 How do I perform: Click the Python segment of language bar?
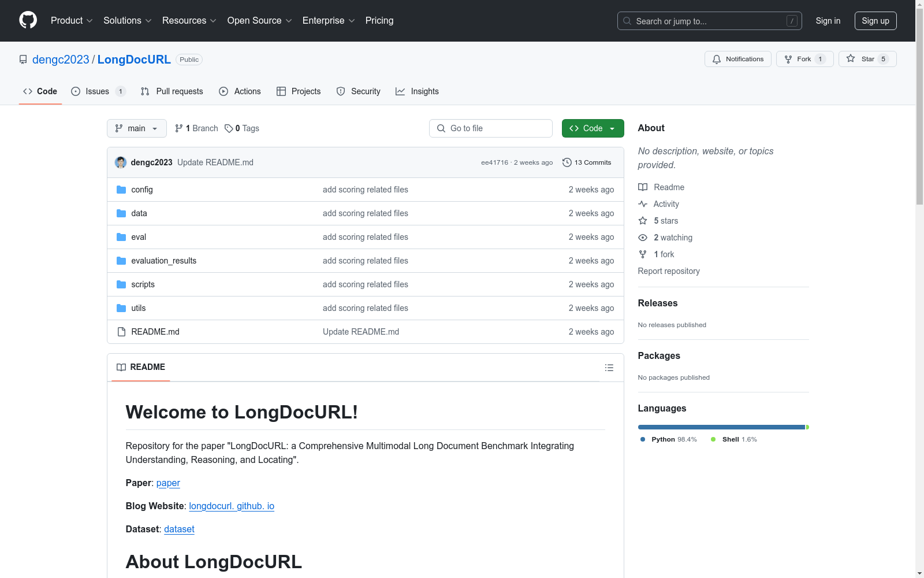721,427
